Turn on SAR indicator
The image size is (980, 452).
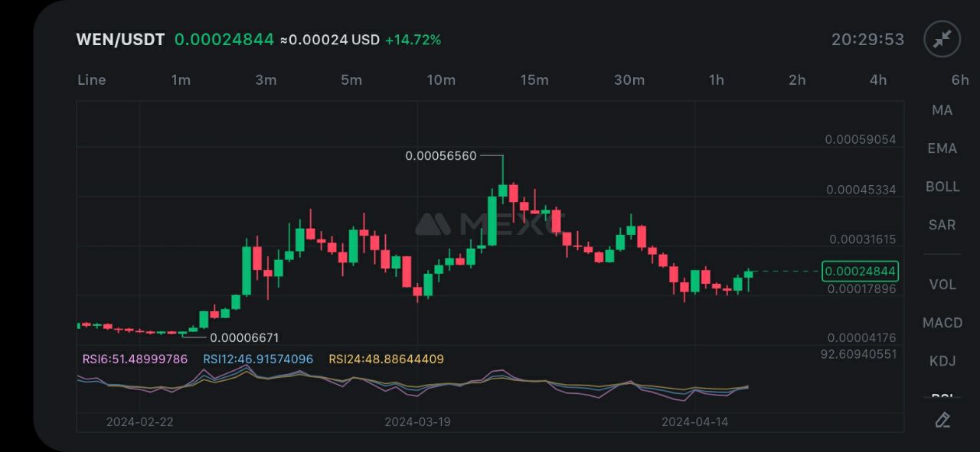tap(942, 225)
